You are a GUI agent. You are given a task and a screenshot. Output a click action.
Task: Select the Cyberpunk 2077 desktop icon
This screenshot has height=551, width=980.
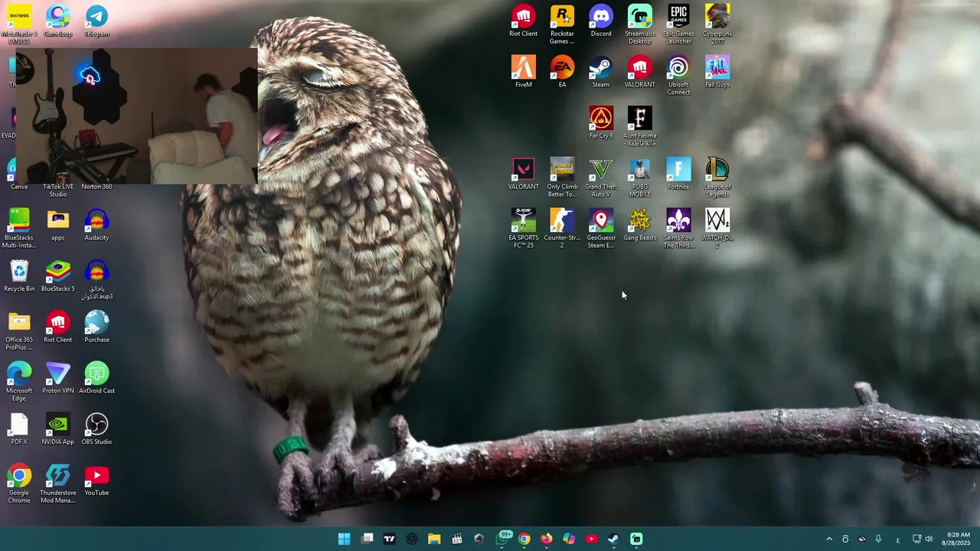tap(717, 24)
